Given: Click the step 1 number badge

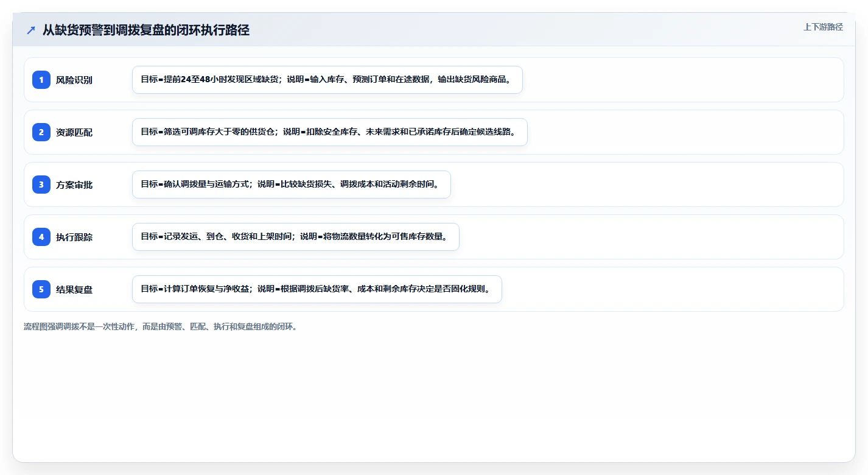Looking at the screenshot, I should [x=41, y=80].
